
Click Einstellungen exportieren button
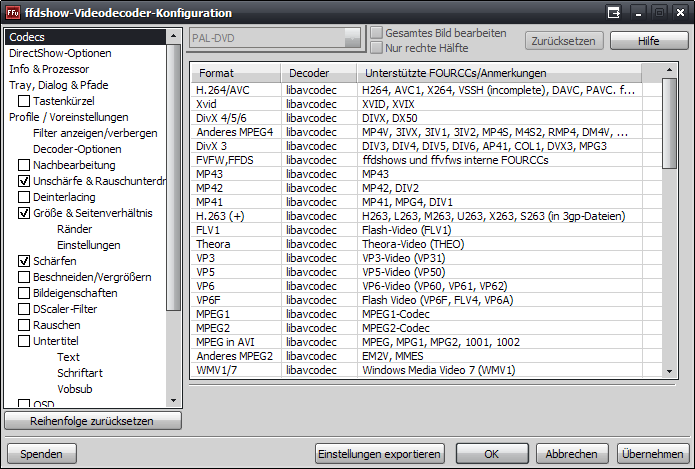point(379,454)
